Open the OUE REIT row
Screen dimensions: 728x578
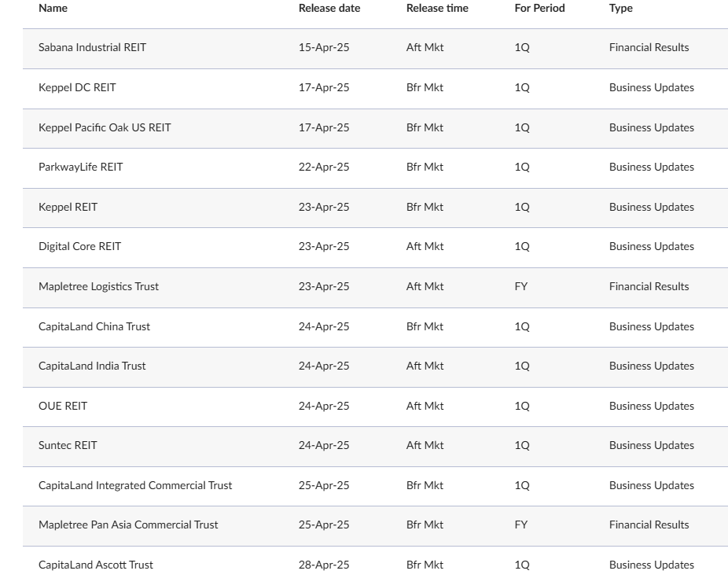point(63,406)
